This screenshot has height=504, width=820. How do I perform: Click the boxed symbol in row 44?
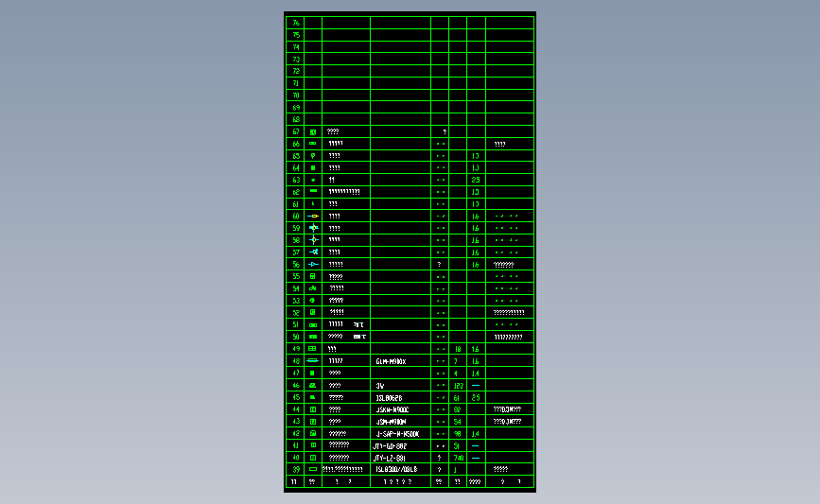313,409
